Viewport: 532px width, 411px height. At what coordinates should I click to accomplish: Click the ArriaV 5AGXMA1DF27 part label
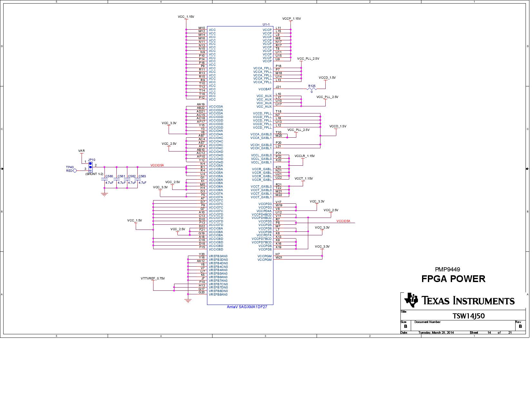(x=247, y=307)
